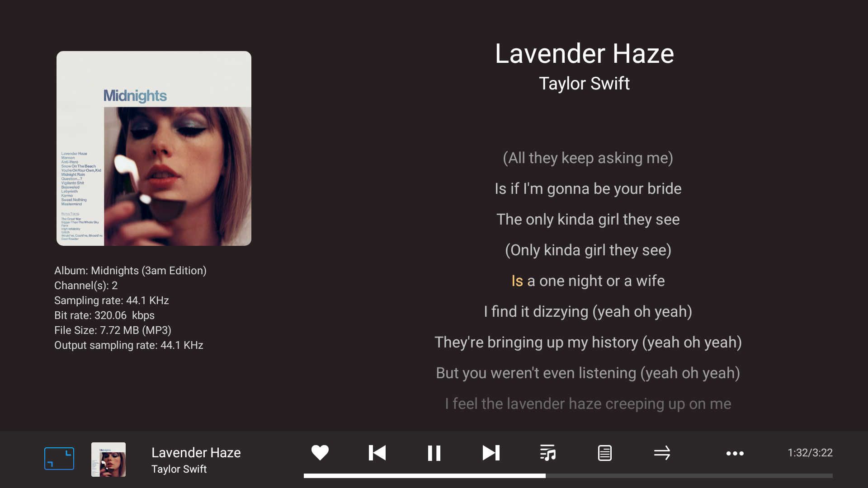Click the large Midnights album cover
The width and height of the screenshot is (868, 488).
click(x=154, y=148)
